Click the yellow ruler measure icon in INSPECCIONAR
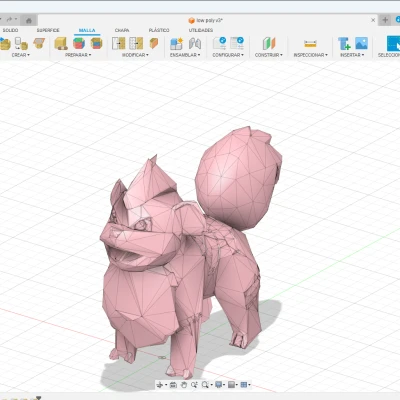The height and width of the screenshot is (400, 400). 310,44
